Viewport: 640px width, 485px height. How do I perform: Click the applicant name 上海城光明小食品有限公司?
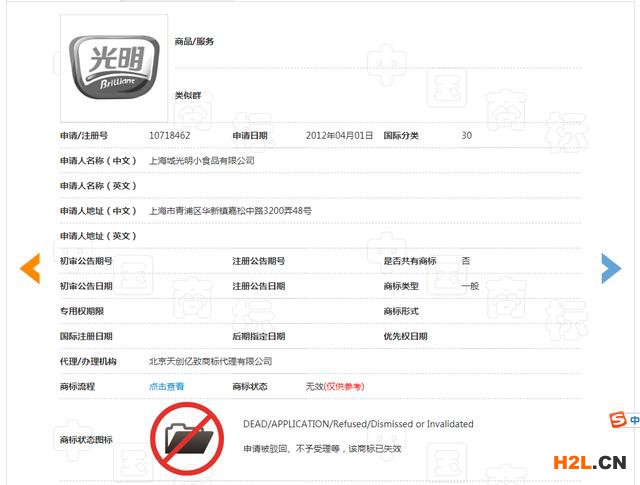pos(201,160)
